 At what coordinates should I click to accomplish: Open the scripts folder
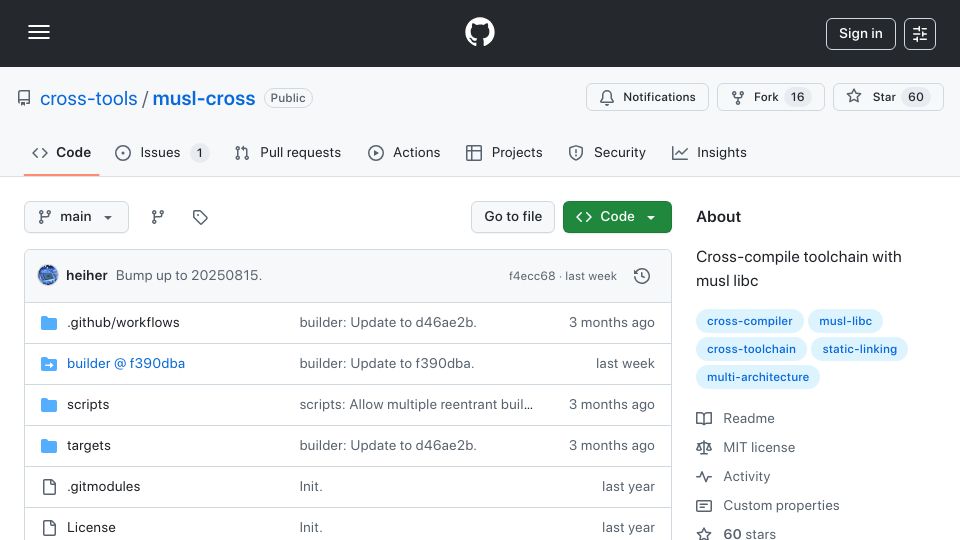[x=88, y=405]
